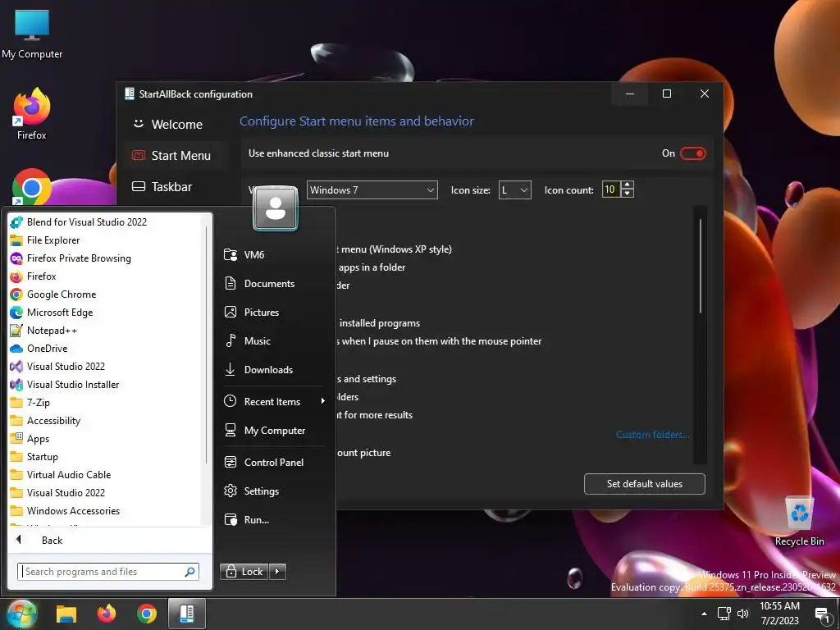The image size is (840, 630).
Task: Click Set default values button
Action: pyautogui.click(x=645, y=484)
